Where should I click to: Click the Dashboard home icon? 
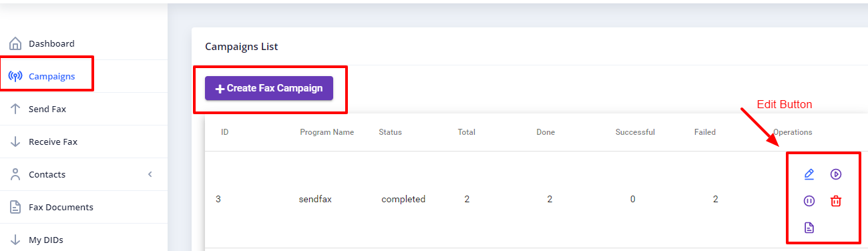point(15,44)
